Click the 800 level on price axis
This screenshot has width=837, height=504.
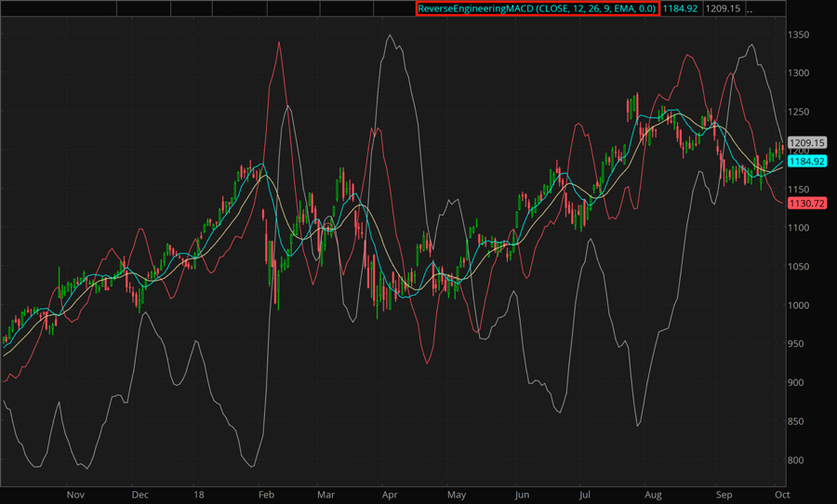tap(799, 459)
